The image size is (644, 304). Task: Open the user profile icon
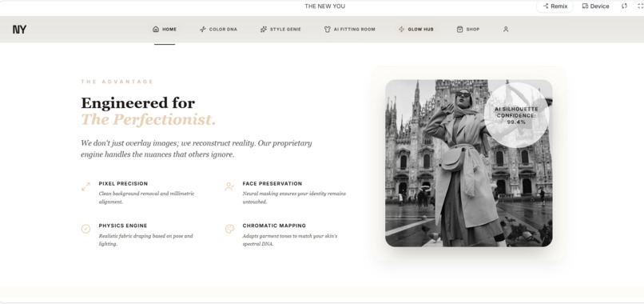(x=506, y=30)
